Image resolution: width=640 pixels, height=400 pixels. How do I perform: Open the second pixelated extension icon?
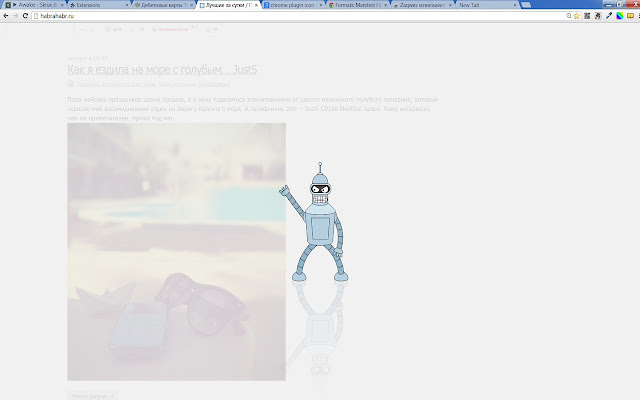[x=598, y=16]
